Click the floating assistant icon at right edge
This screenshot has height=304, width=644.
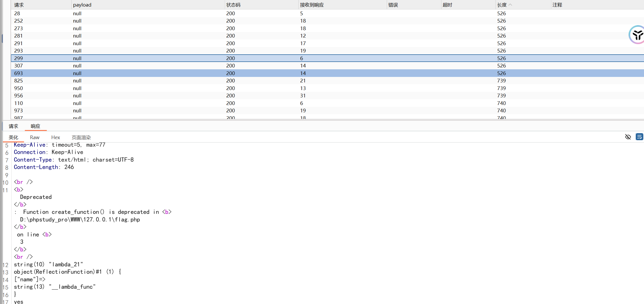click(637, 35)
